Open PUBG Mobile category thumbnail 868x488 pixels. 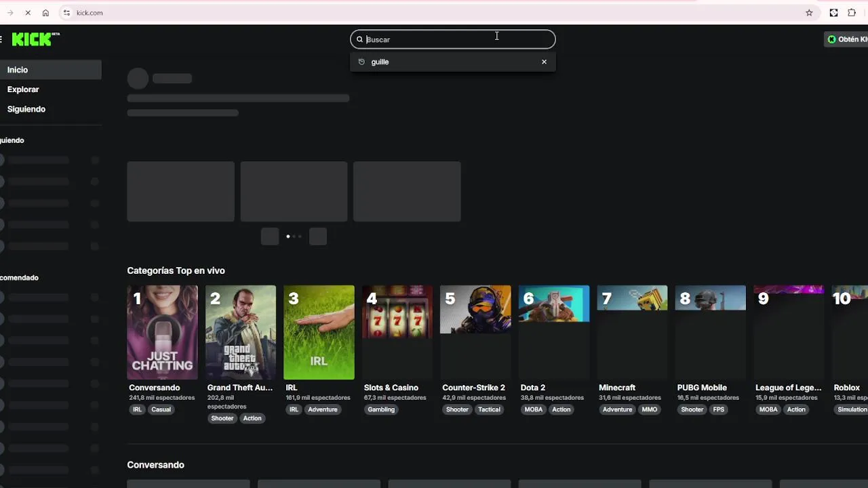click(x=711, y=332)
